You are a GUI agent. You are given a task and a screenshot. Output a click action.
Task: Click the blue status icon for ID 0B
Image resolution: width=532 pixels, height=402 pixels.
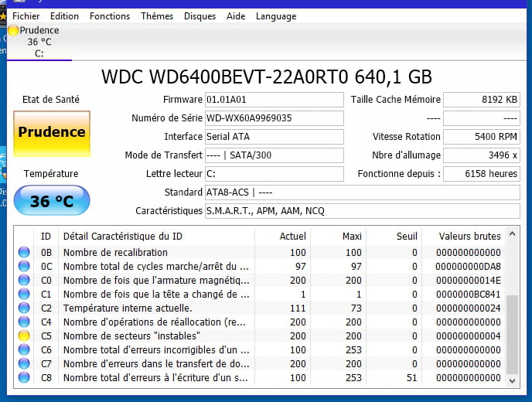pos(24,252)
